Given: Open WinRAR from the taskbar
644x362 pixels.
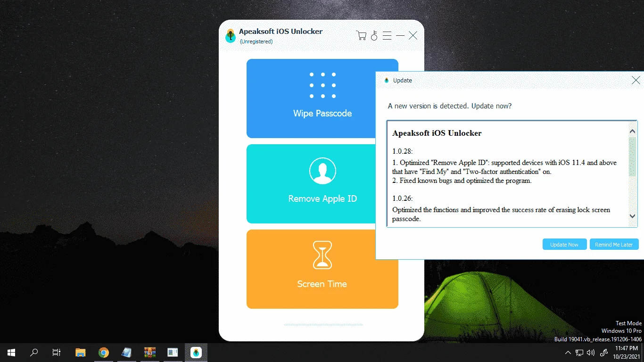Looking at the screenshot, I should (x=149, y=353).
